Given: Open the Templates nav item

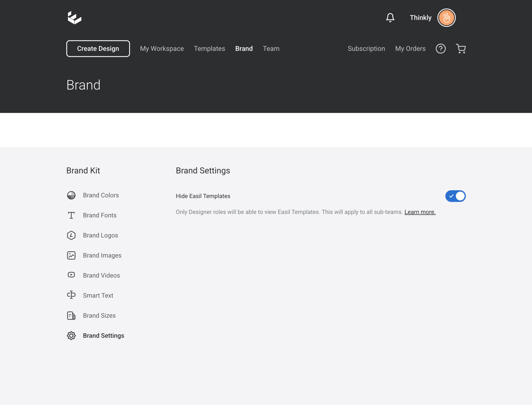Looking at the screenshot, I should (x=209, y=49).
